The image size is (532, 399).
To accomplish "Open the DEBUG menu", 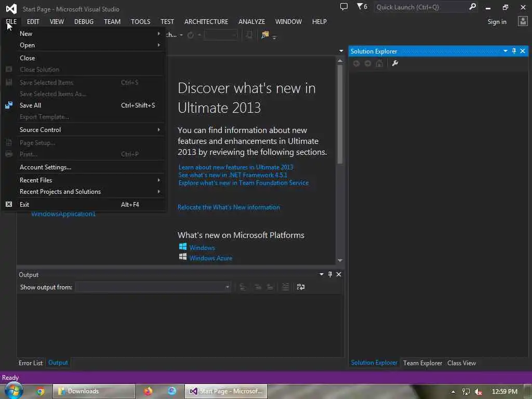I will pyautogui.click(x=84, y=21).
